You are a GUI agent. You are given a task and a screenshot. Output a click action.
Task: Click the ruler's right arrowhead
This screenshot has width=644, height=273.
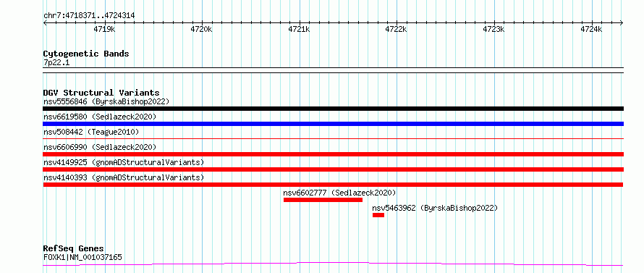coord(622,22)
